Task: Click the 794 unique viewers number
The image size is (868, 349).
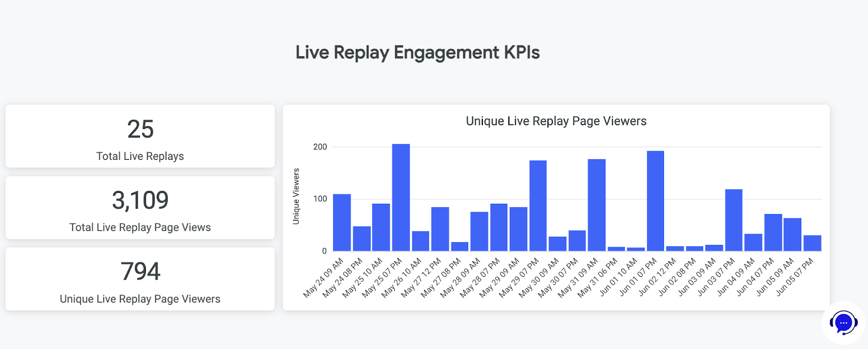Action: pyautogui.click(x=140, y=272)
